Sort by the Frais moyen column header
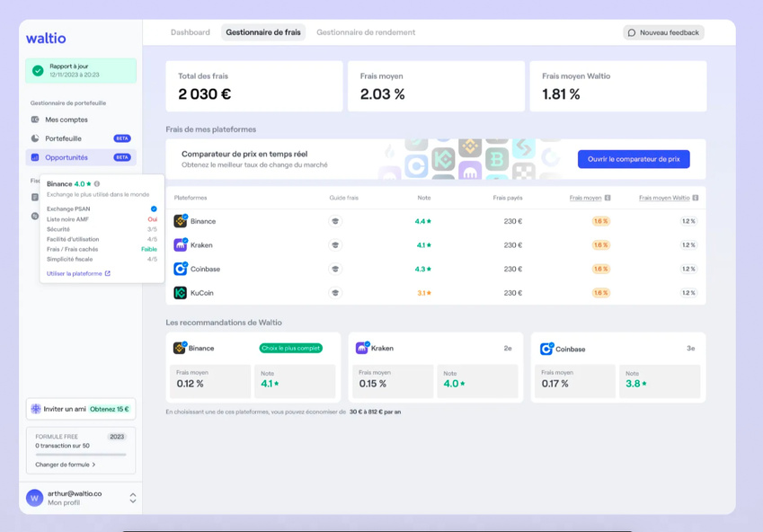Image resolution: width=763 pixels, height=532 pixels. [585, 198]
